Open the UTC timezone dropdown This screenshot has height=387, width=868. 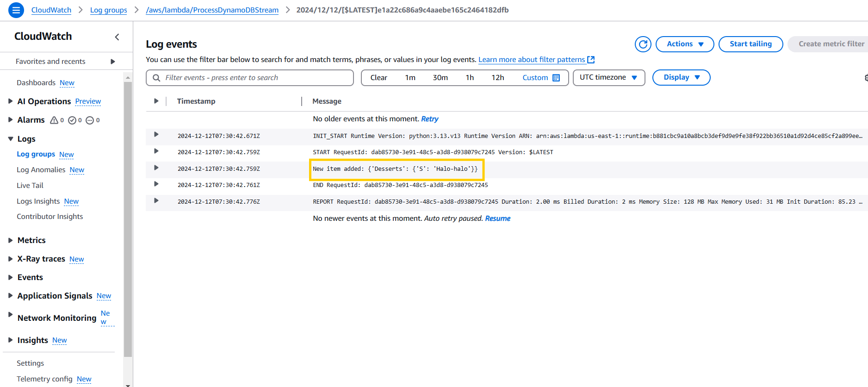(608, 78)
